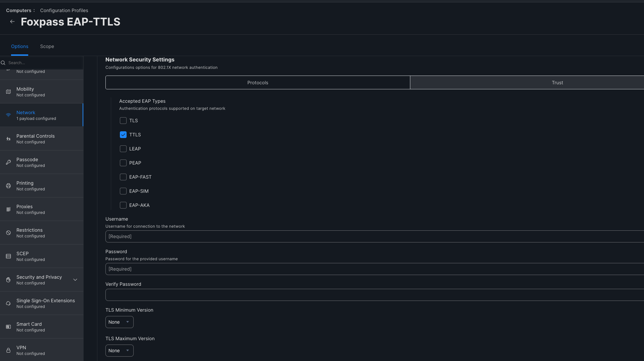Screen dimensions: 644x361
Task: Select VPN in the sidebar
Action: click(42, 350)
